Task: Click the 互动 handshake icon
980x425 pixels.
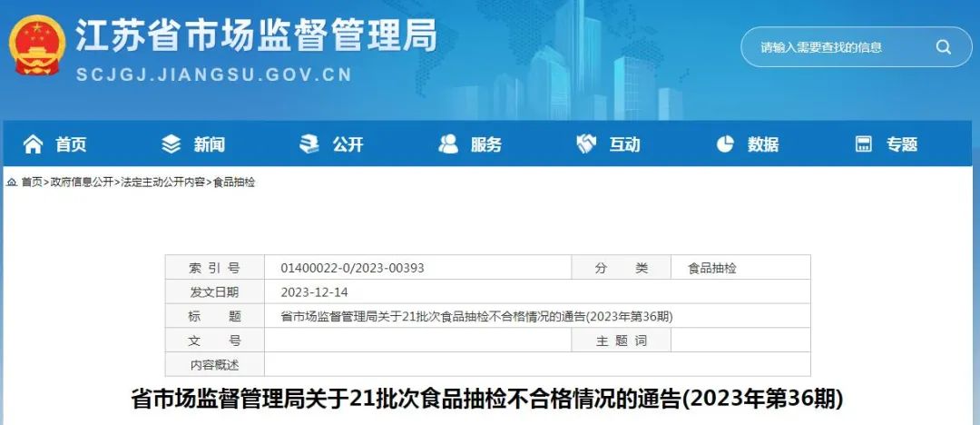Action: click(x=586, y=144)
